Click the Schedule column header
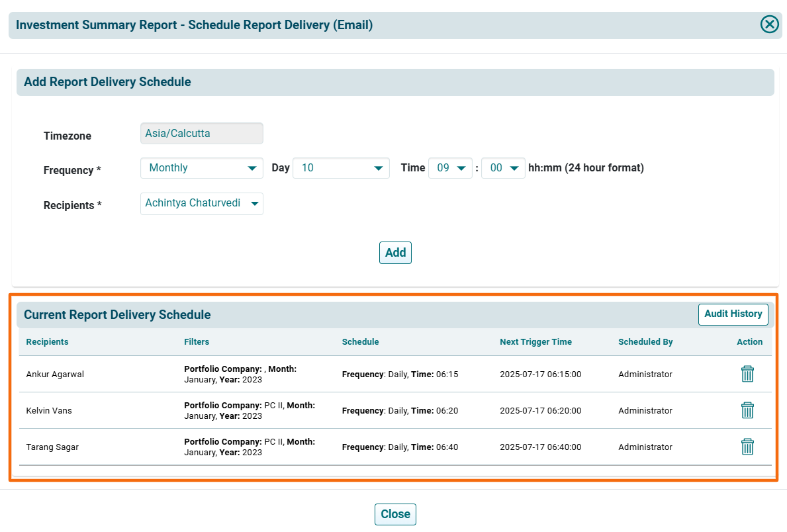Viewport: 787px width, 532px height. tap(360, 342)
